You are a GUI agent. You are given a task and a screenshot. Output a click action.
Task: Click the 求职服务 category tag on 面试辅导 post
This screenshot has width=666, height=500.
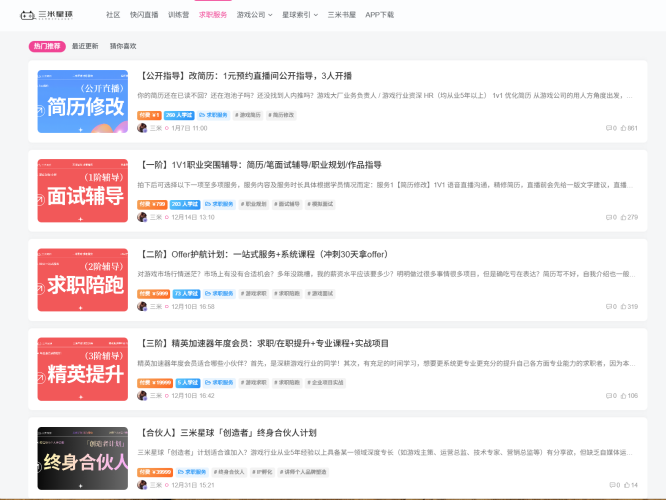pyautogui.click(x=219, y=204)
